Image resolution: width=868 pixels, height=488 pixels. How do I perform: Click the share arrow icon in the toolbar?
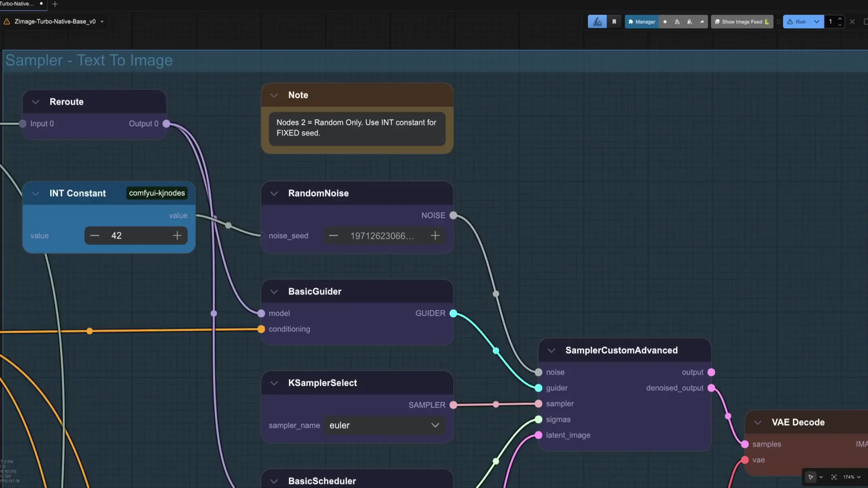(702, 21)
